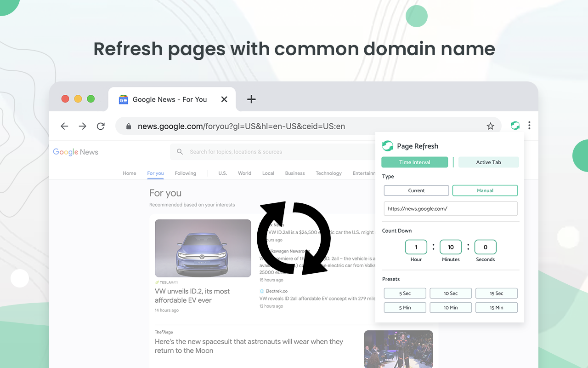Click the https://news.google.com/ URL field
This screenshot has width=588, height=368.
[x=451, y=208]
